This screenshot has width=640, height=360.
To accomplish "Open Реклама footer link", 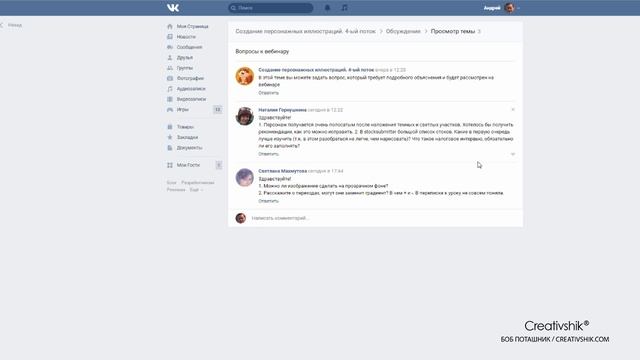I will [176, 190].
